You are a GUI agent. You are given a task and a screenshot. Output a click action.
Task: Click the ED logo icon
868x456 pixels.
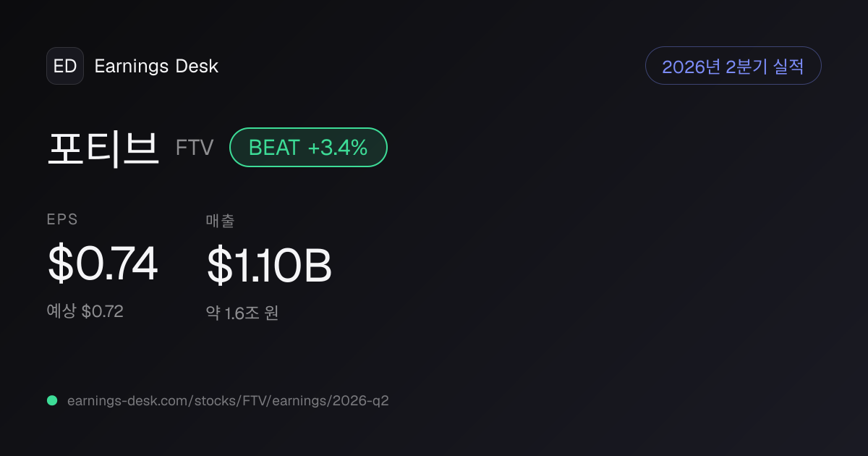tap(65, 66)
